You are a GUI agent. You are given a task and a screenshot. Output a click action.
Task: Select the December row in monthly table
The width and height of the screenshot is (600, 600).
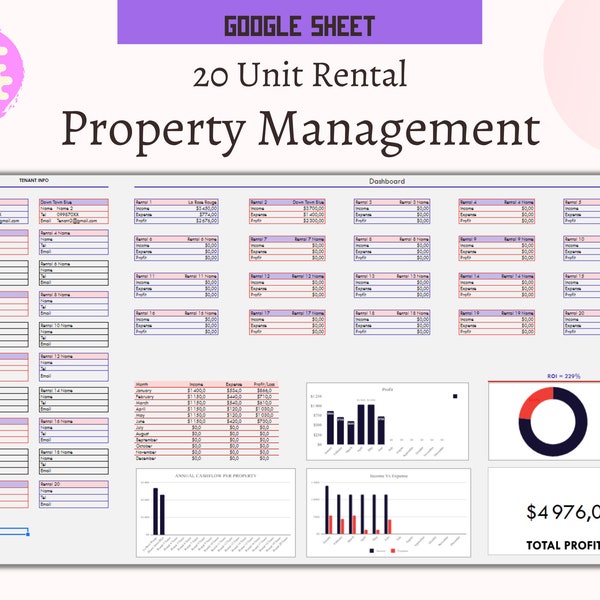click(207, 458)
